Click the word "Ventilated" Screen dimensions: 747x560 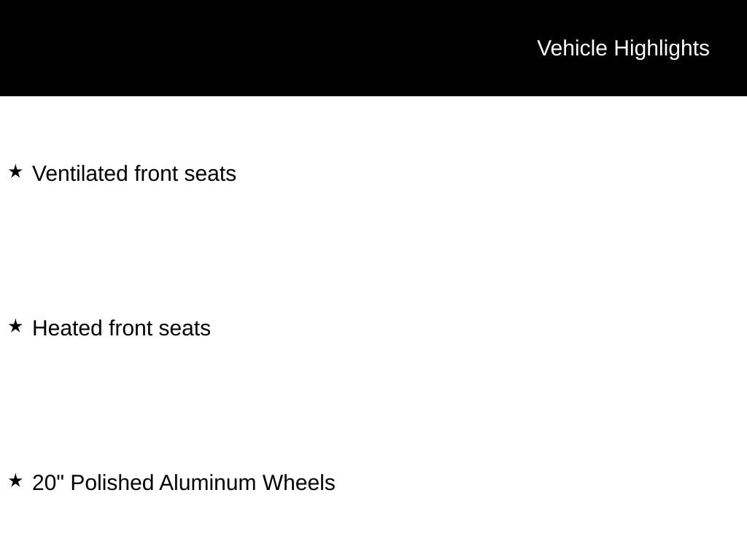coord(80,174)
